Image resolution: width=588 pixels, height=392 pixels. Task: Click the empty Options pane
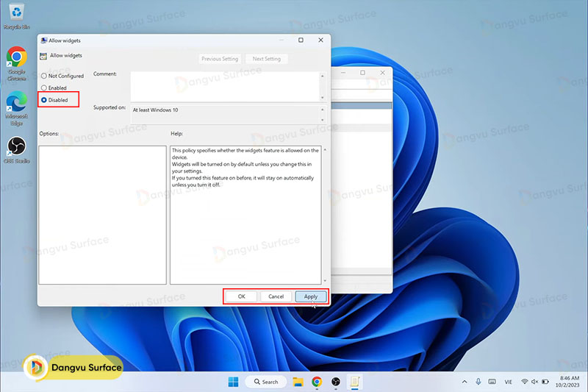click(102, 215)
